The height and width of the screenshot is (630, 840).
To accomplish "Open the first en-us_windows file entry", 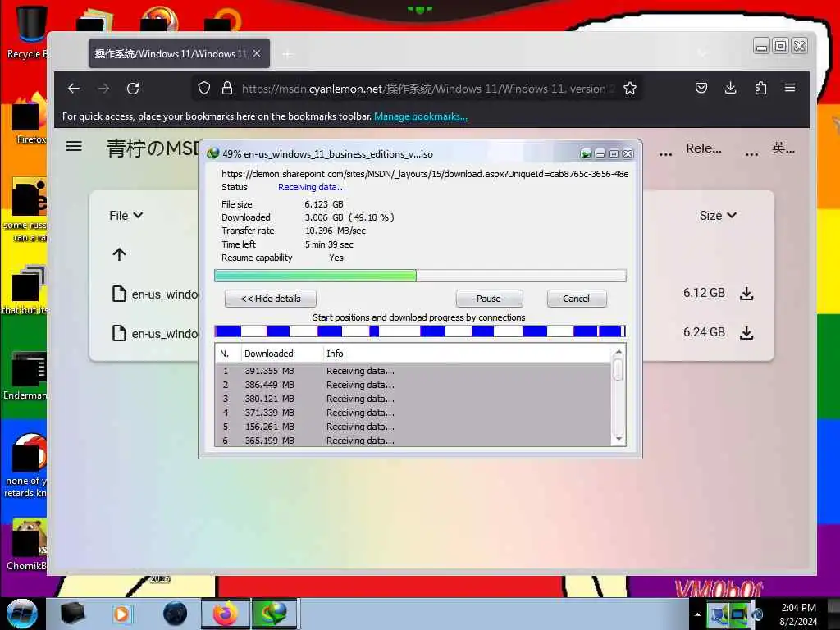I will (155, 294).
